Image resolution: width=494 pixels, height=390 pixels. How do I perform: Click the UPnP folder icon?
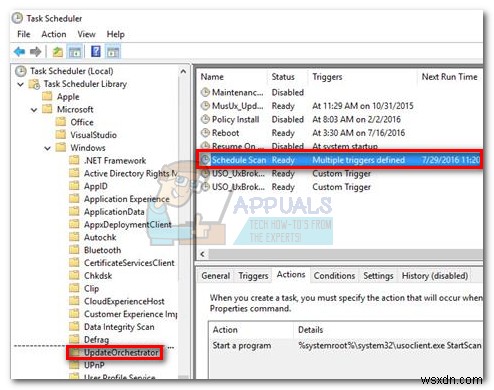74,365
